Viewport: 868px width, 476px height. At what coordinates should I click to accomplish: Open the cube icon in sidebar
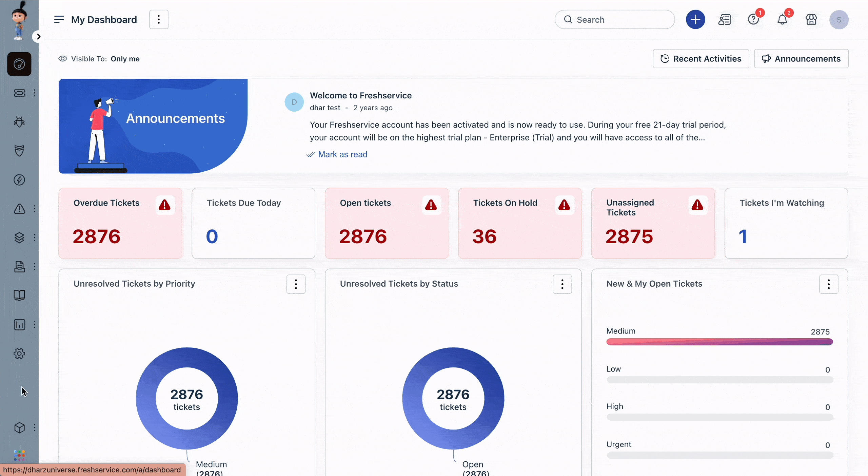tap(19, 427)
